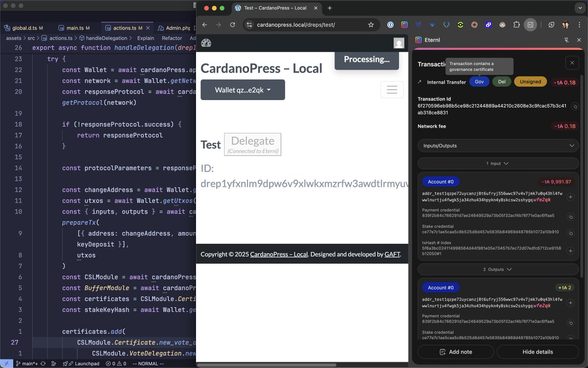Close the actions.ts editor tab
This screenshot has width=588, height=368.
[147, 28]
